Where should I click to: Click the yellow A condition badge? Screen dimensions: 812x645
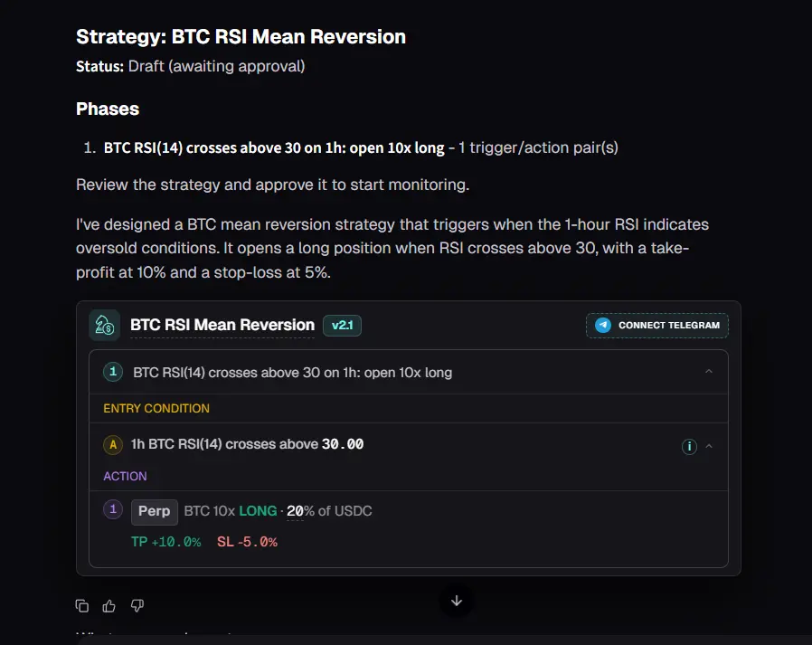(113, 444)
